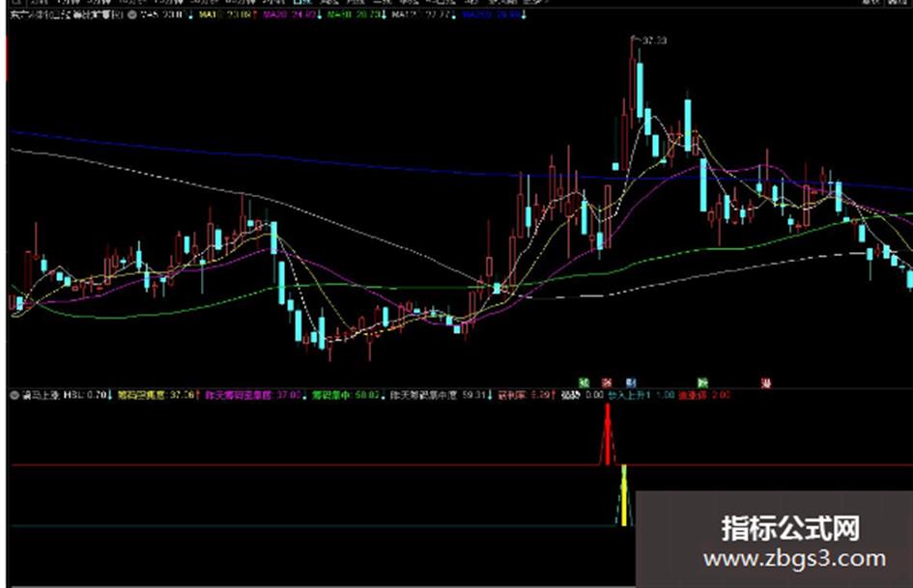Click the white 59.31 indicator value
Image resolution: width=913 pixels, height=588 pixels.
click(x=474, y=395)
